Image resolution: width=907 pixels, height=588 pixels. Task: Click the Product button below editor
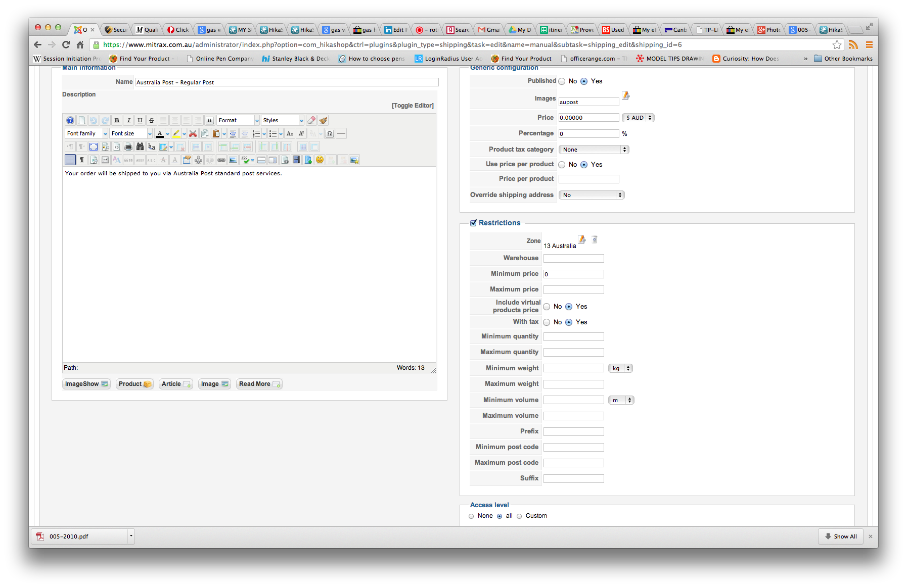click(134, 384)
